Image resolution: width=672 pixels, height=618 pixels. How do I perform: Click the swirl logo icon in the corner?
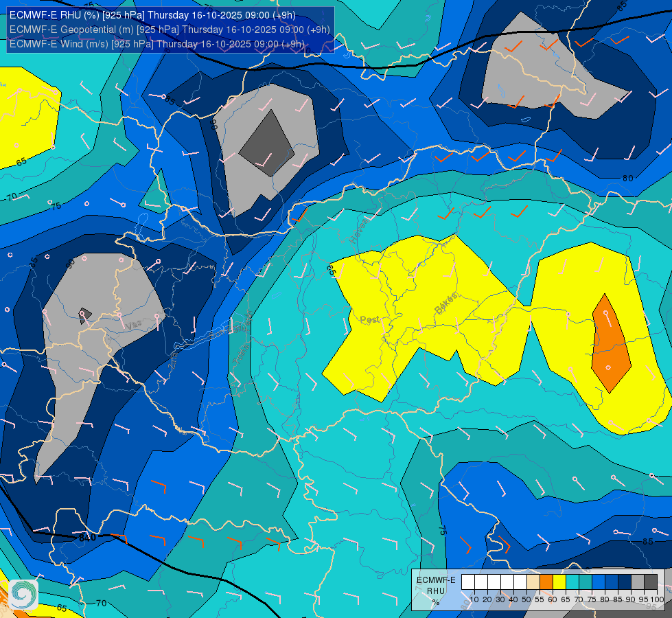click(x=23, y=594)
